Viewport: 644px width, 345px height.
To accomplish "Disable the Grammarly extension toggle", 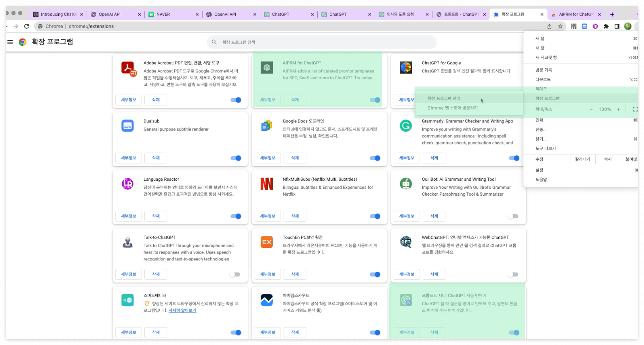I will pos(514,158).
